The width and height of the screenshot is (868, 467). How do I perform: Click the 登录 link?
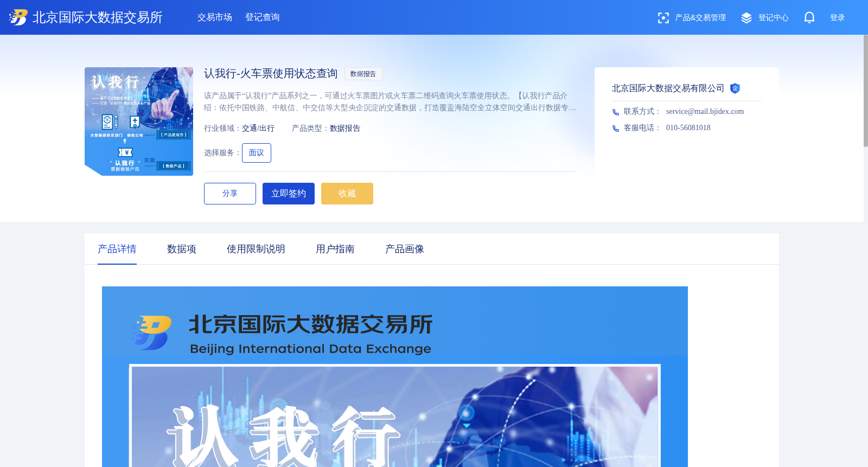(838, 18)
